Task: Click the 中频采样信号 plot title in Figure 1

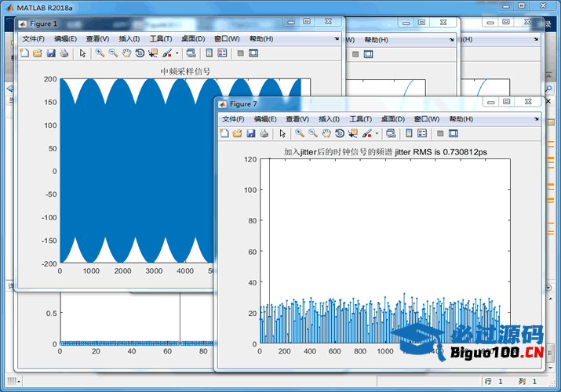Action: [185, 72]
